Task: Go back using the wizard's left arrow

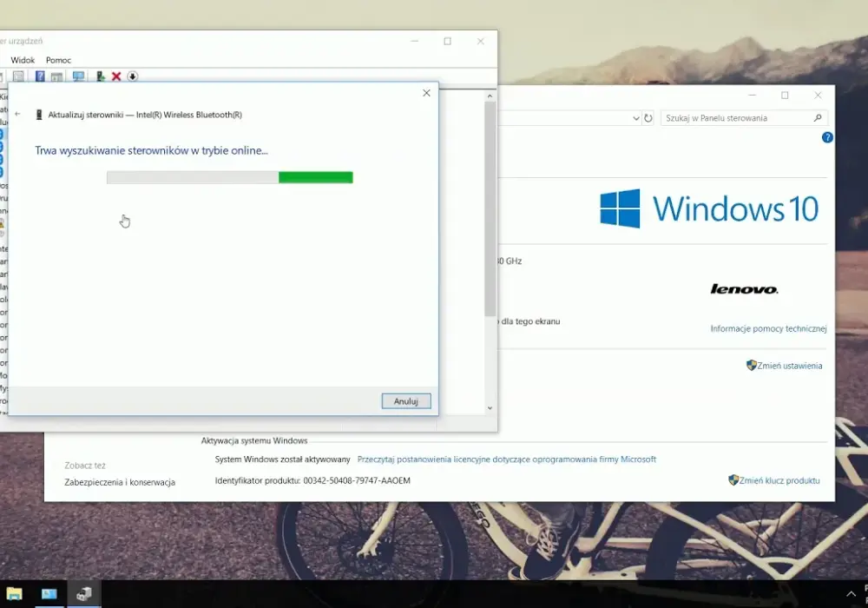Action: [x=17, y=114]
